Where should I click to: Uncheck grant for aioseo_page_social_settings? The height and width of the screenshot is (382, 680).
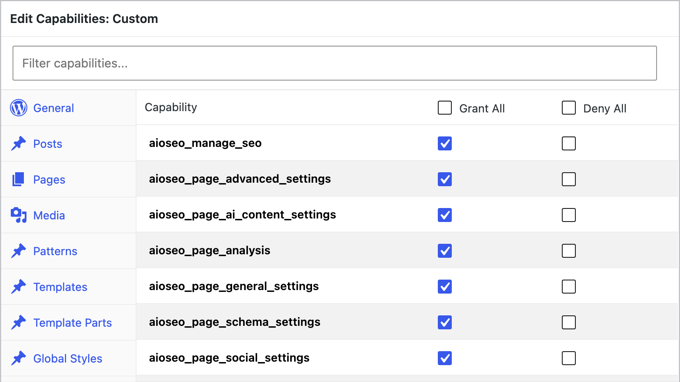pos(445,358)
